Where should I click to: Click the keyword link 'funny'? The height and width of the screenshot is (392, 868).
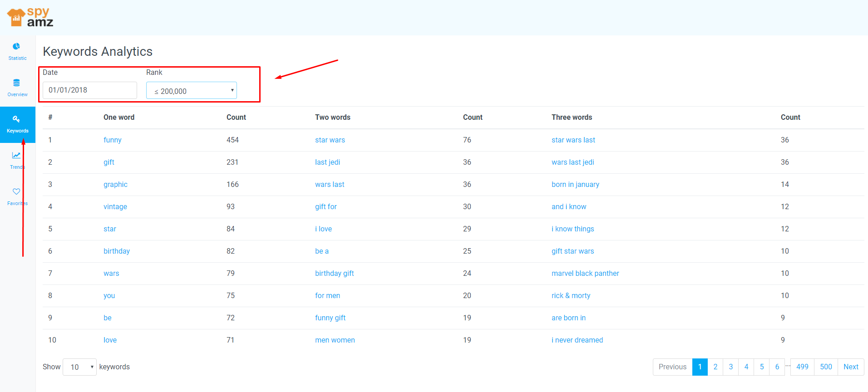(x=113, y=140)
